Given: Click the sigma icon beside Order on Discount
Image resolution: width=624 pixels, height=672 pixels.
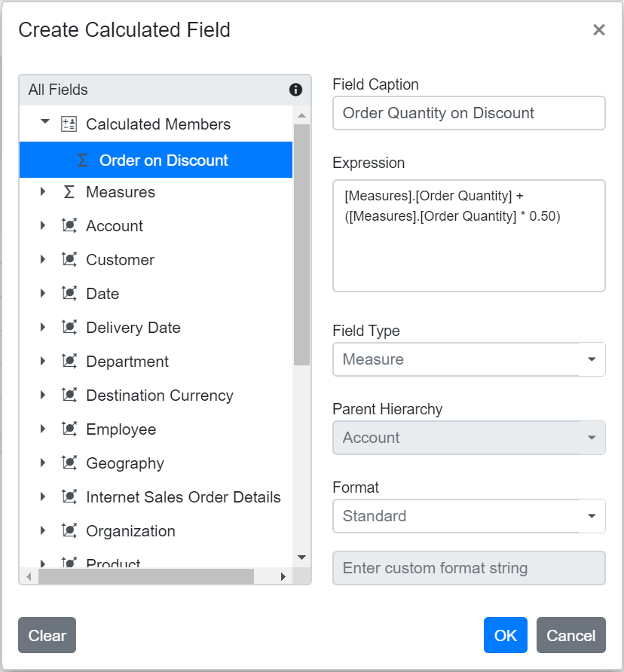Looking at the screenshot, I should pos(83,160).
